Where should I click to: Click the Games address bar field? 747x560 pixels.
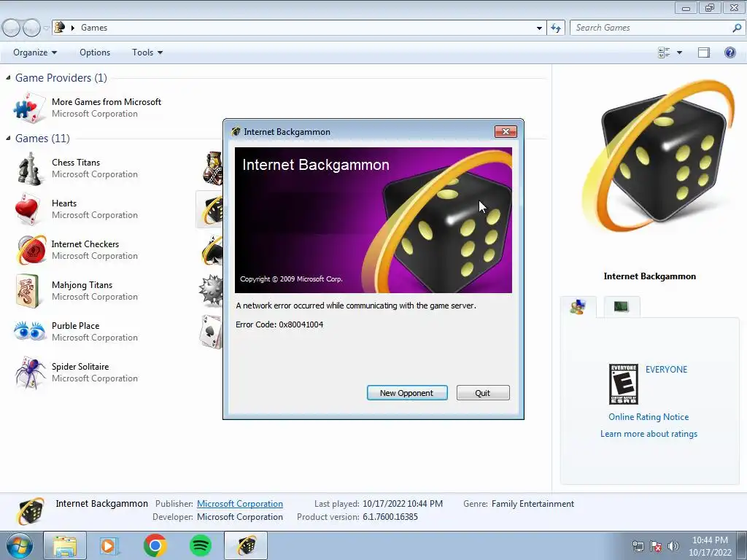pos(298,28)
